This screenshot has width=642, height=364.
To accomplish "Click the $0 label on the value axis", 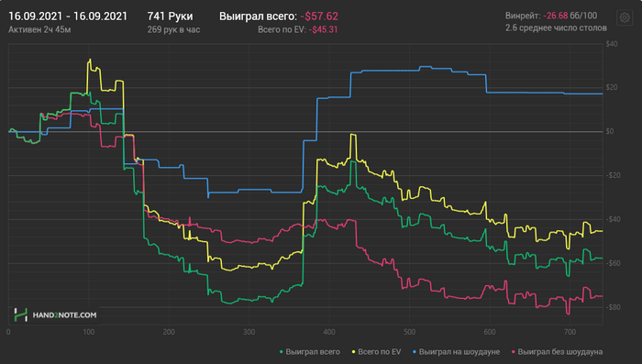I will click(610, 131).
